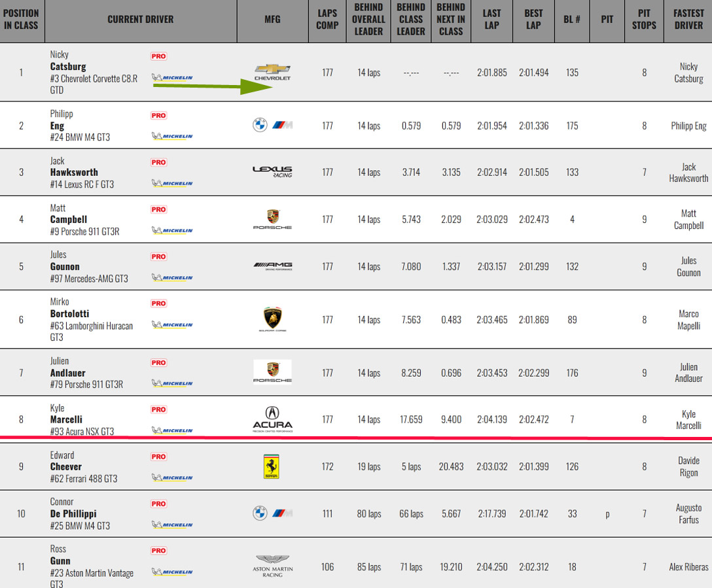Click the PRO badge next to Nicky Catsburg
Screen dimensions: 712x588
[159, 56]
